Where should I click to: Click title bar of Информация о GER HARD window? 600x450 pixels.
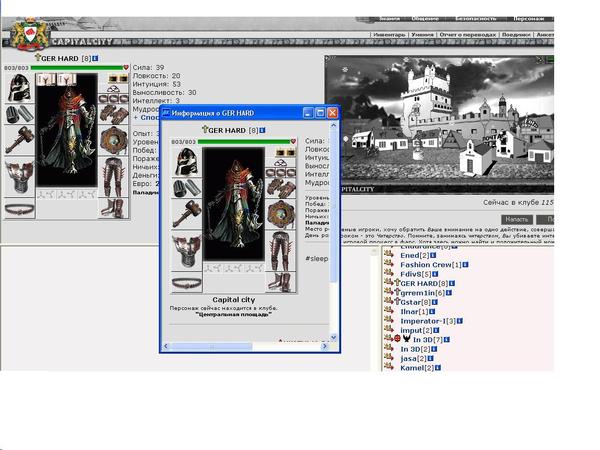click(x=232, y=113)
